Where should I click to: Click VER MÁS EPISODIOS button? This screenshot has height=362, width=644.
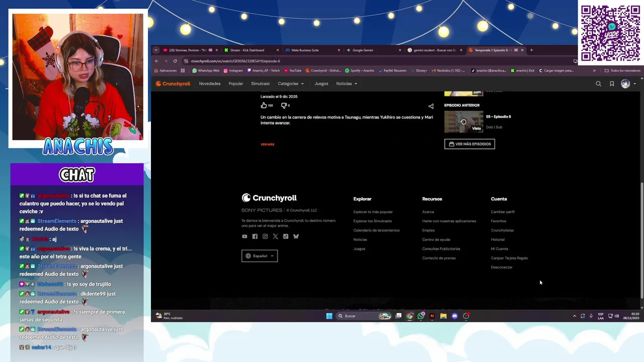point(469,144)
